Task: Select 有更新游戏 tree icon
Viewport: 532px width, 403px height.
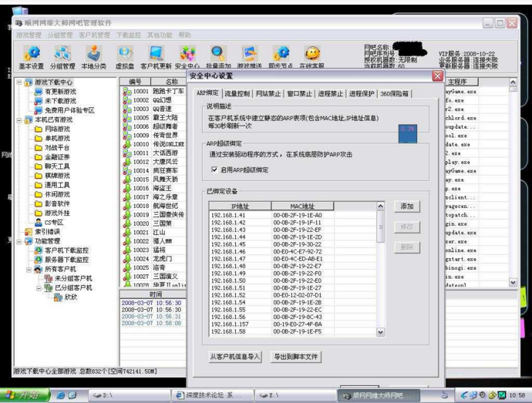Action: click(39, 92)
